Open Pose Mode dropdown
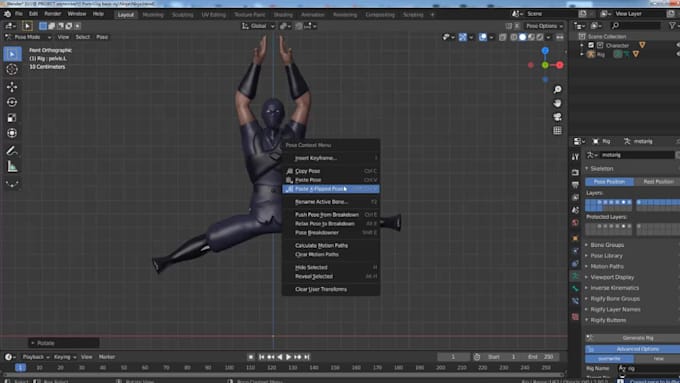The image size is (680, 383). 28,37
